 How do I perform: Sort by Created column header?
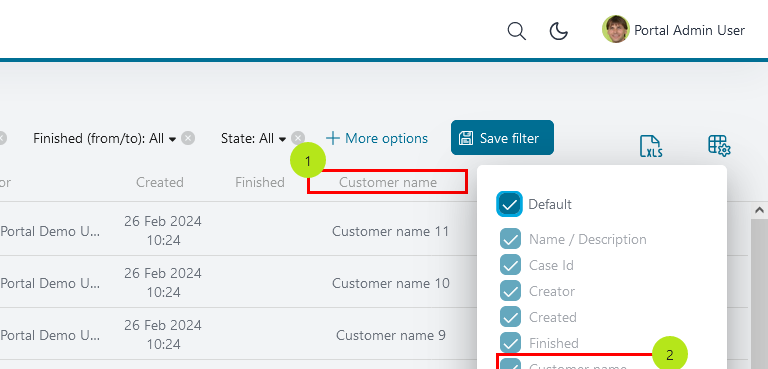[160, 182]
